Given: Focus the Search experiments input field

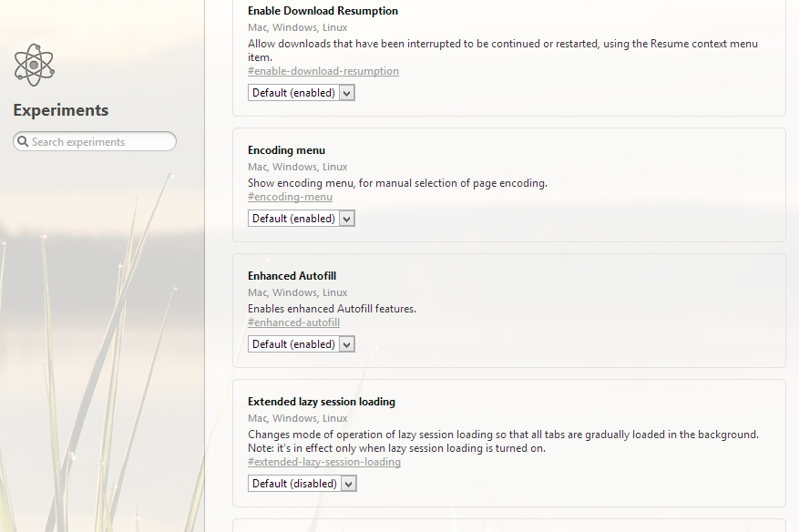Looking at the screenshot, I should (x=95, y=141).
